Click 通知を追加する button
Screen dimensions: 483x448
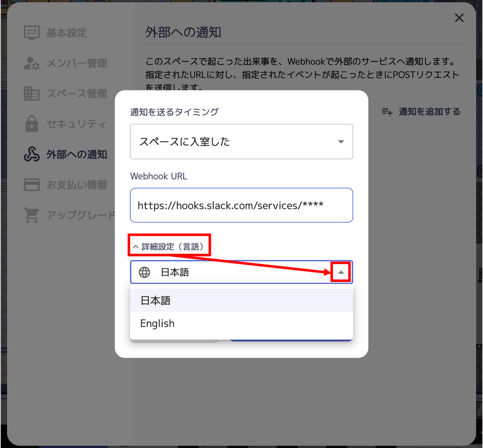pos(421,112)
